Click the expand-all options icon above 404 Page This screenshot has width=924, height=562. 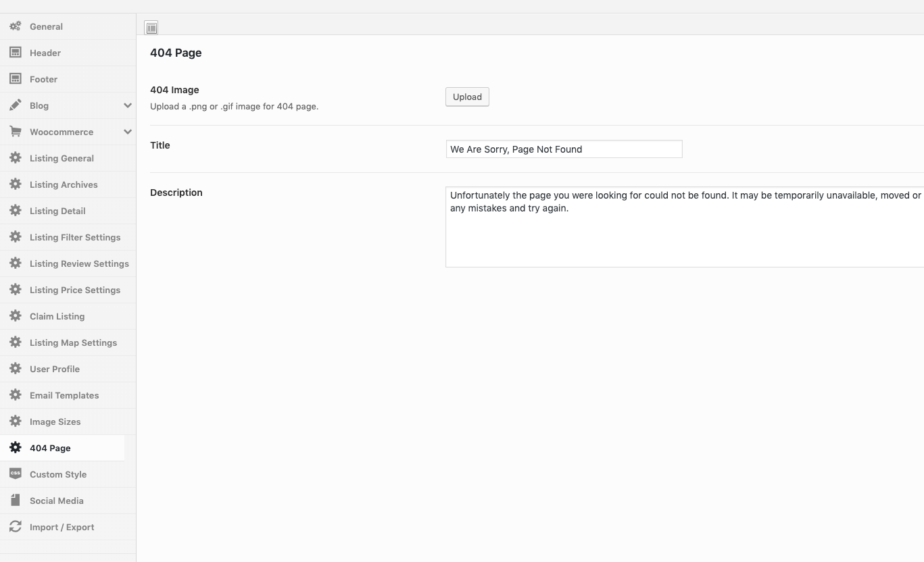[151, 28]
